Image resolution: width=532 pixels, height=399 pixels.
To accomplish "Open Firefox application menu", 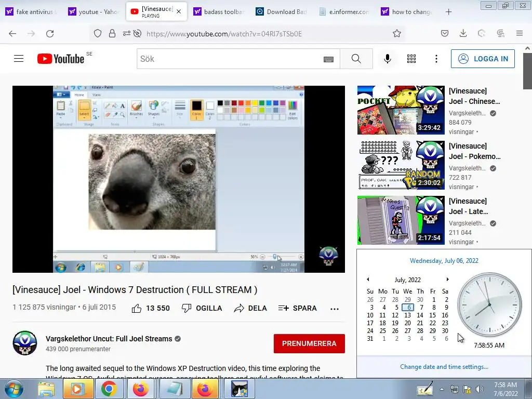I will tap(520, 33).
